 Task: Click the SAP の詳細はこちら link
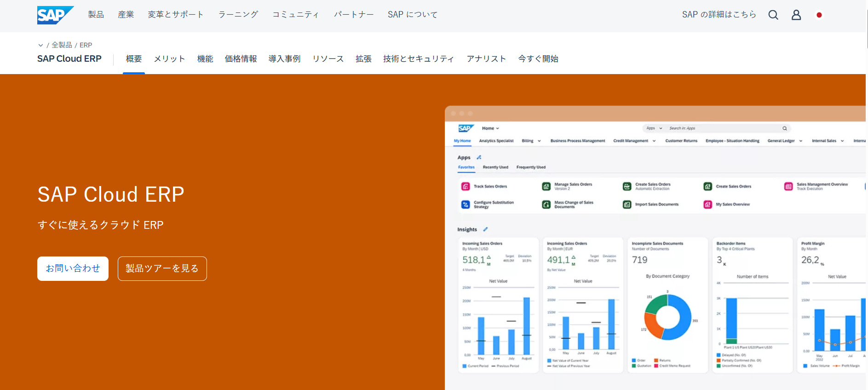719,15
